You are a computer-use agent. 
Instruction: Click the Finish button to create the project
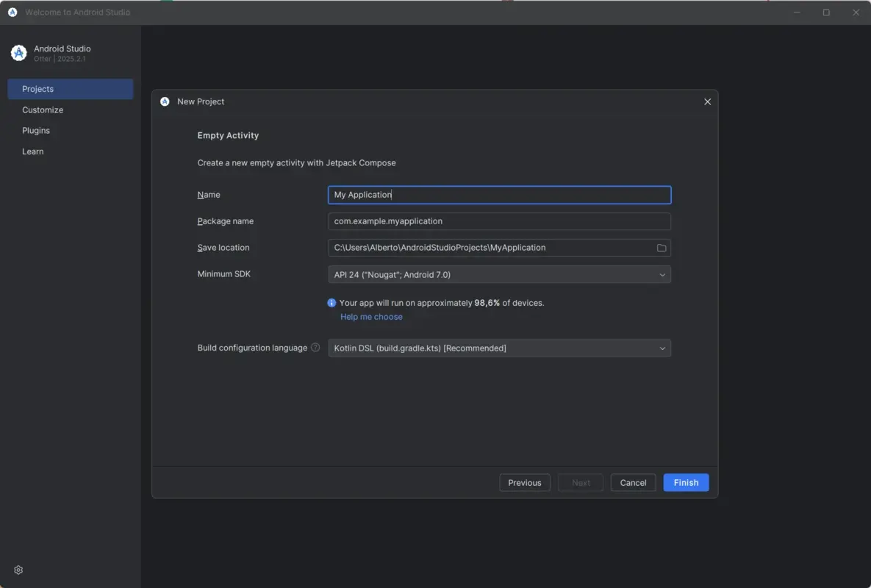click(685, 482)
